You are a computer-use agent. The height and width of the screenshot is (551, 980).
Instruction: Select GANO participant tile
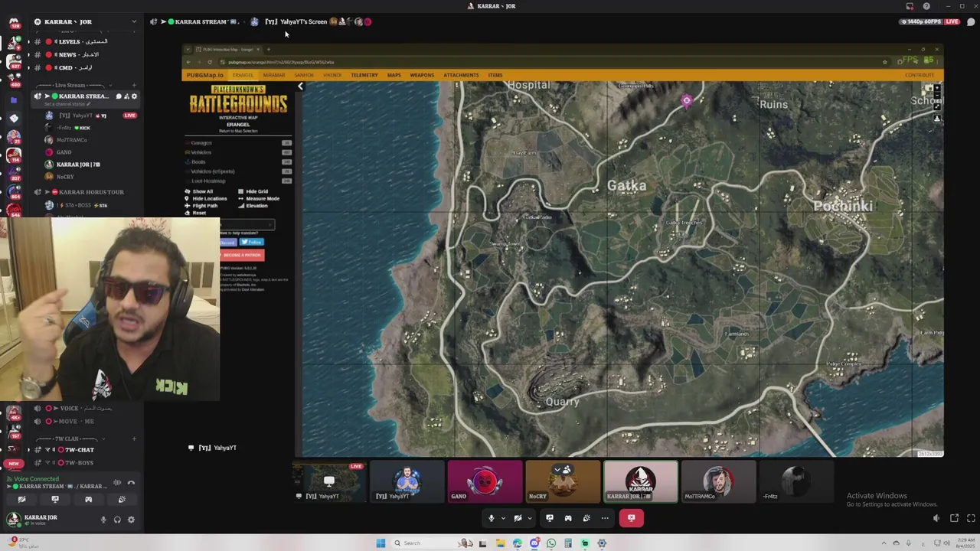[485, 481]
